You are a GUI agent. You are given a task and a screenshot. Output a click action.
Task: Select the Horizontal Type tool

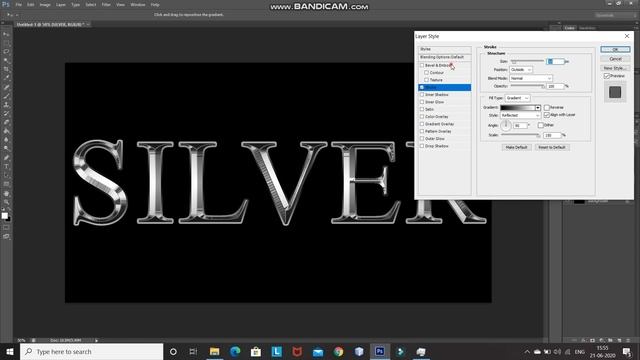pyautogui.click(x=6, y=167)
